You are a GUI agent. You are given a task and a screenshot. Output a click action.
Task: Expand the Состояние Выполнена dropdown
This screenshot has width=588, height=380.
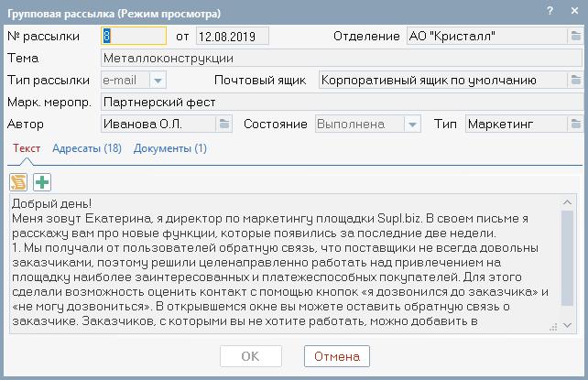(412, 124)
